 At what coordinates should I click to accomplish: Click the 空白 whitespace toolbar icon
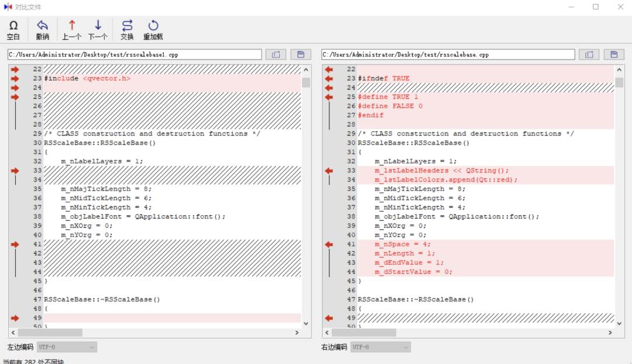coord(13,30)
